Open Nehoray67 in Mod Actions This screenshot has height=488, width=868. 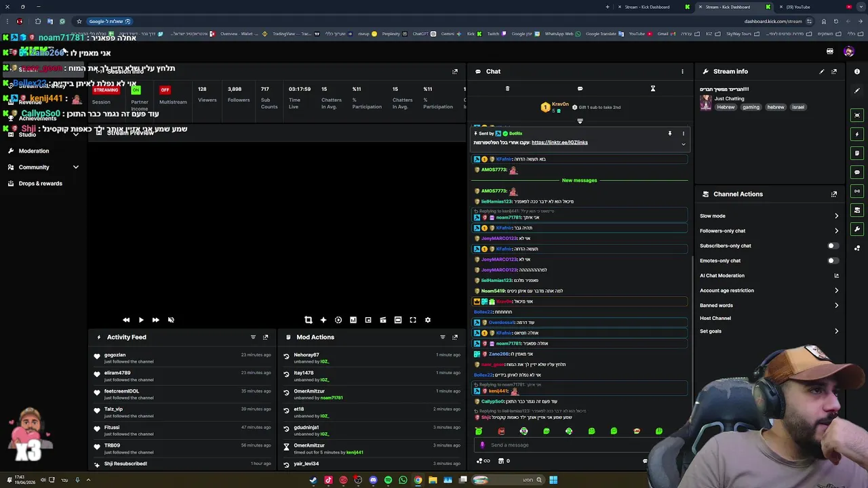307,355
